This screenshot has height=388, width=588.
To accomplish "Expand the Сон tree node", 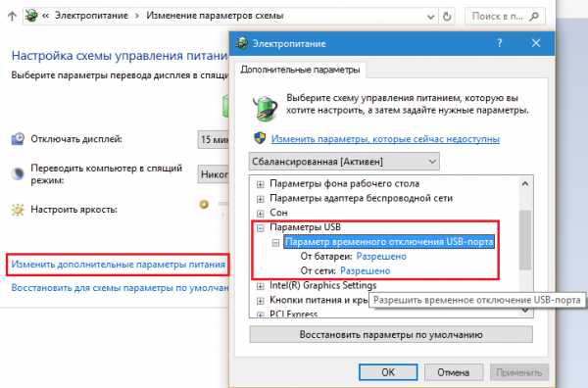I will 261,213.
